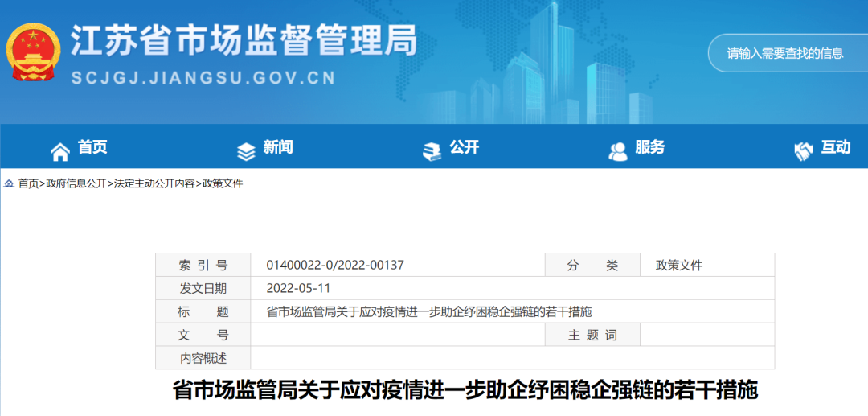Click the house icon beside 首页 in navigation bar
This screenshot has width=868, height=416.
coord(60,150)
